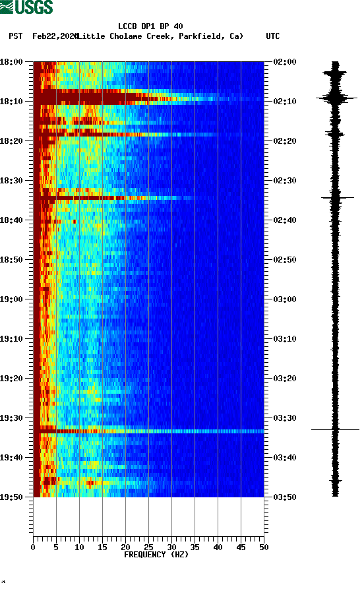Click the 02:20 UTC time label
The width and height of the screenshot is (364, 589).
285,141
